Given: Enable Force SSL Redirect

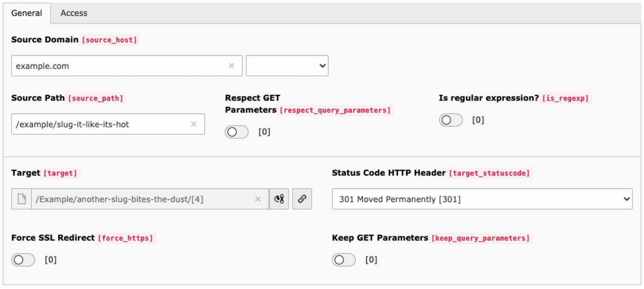Looking at the screenshot, I should (x=23, y=260).
